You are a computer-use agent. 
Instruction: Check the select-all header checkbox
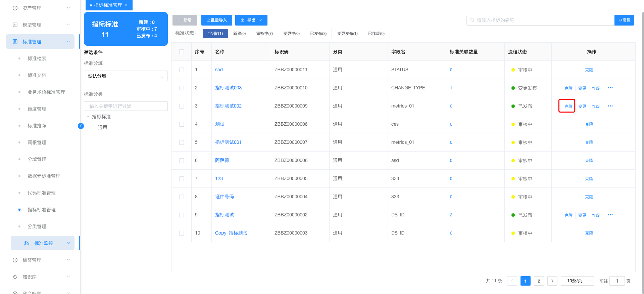(x=182, y=52)
